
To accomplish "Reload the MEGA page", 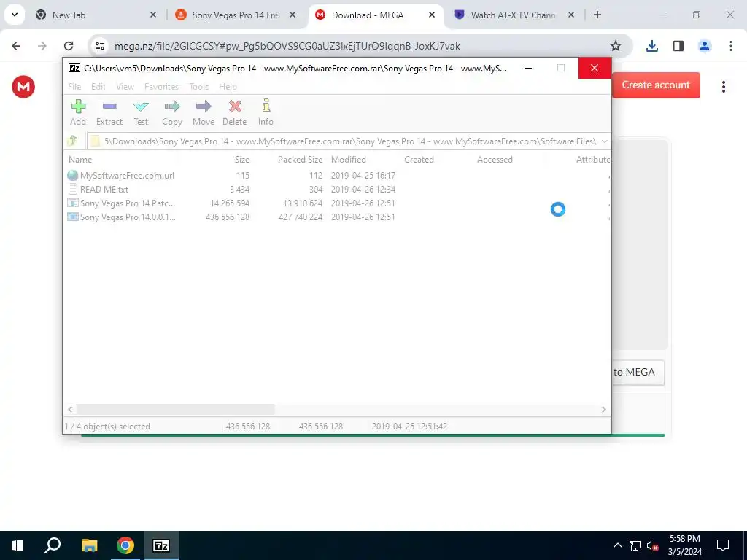I will pyautogui.click(x=69, y=46).
